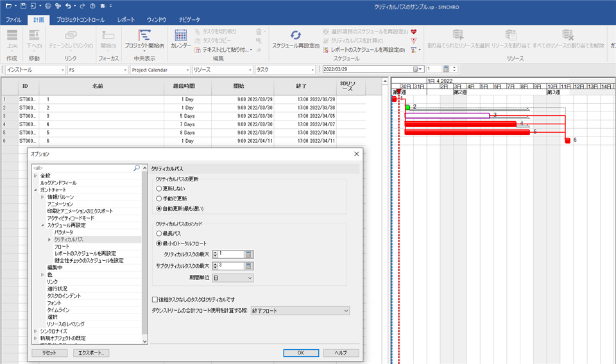The width and height of the screenshot is (616, 364).
Task: Open calculator for サブクリティカルタスクの最大 field
Action: pos(249,265)
